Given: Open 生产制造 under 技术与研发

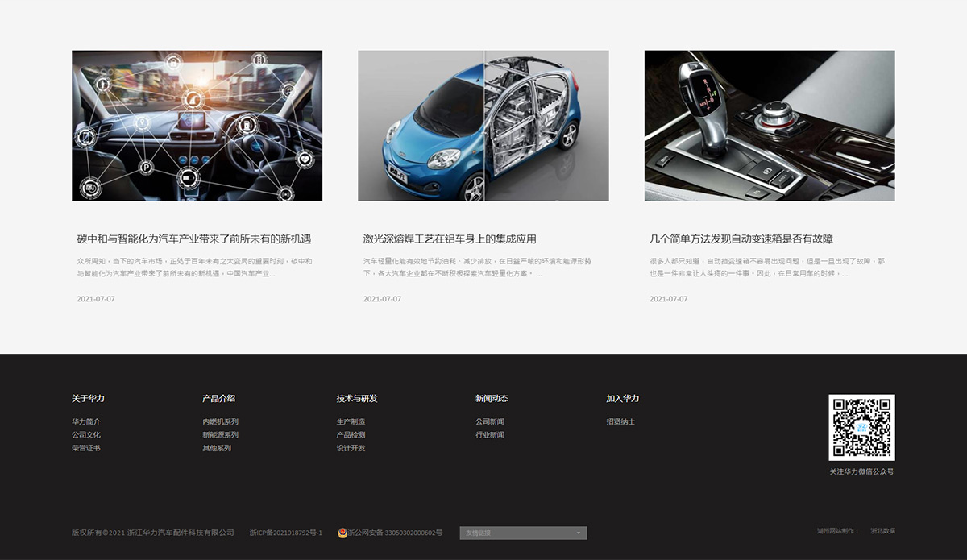Looking at the screenshot, I should [x=351, y=421].
